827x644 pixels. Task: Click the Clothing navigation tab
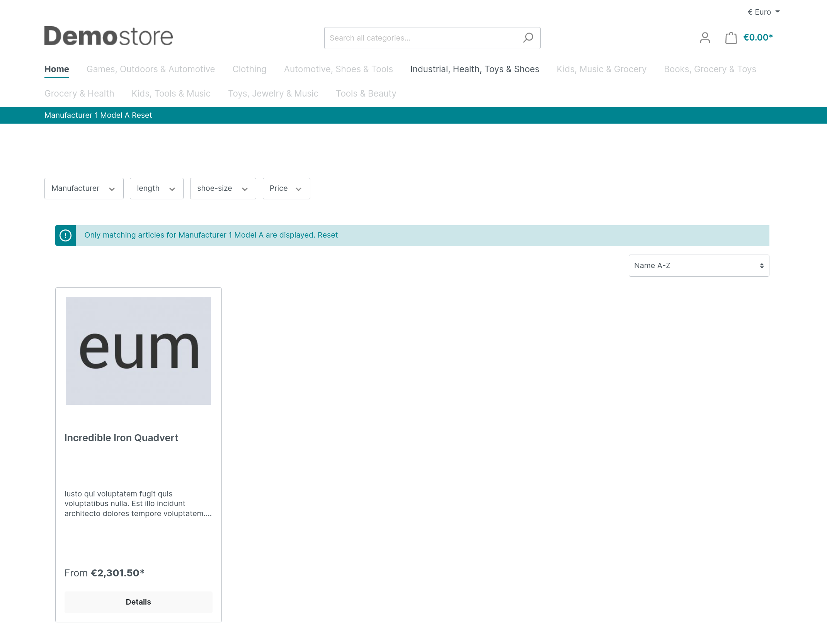[x=249, y=68]
